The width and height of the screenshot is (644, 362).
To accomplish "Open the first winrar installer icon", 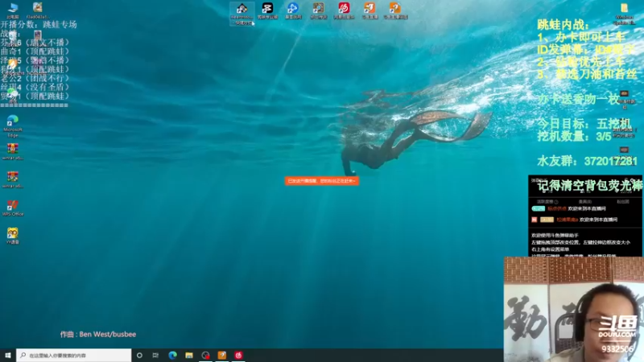I will click(13, 151).
